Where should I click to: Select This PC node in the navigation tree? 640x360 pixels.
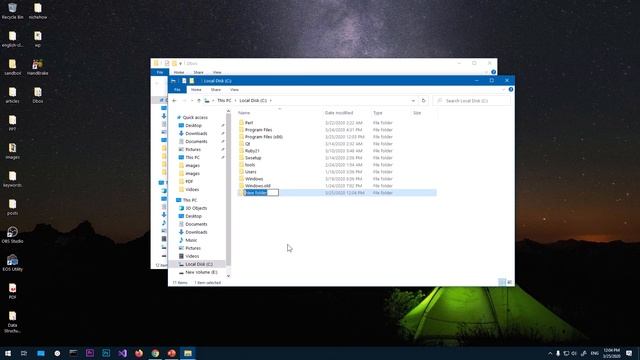[190, 200]
